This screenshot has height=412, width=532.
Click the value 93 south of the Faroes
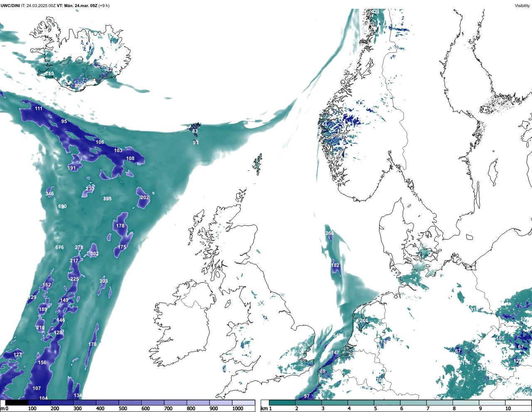196,142
